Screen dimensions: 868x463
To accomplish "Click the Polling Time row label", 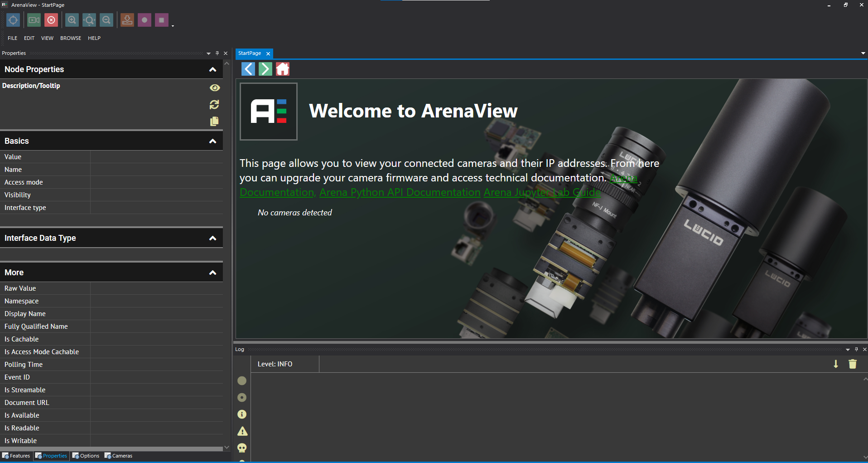I will click(24, 365).
